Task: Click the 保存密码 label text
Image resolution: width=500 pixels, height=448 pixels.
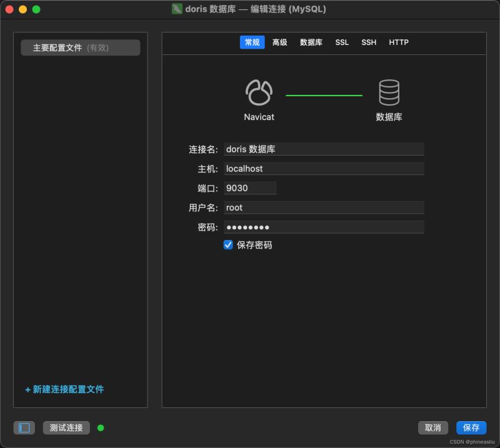Action: tap(254, 245)
